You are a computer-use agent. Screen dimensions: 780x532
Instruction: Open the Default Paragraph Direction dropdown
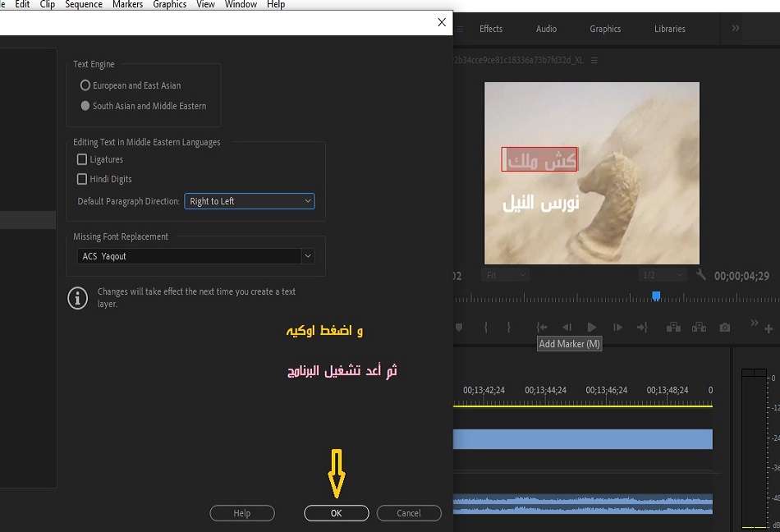pos(249,201)
